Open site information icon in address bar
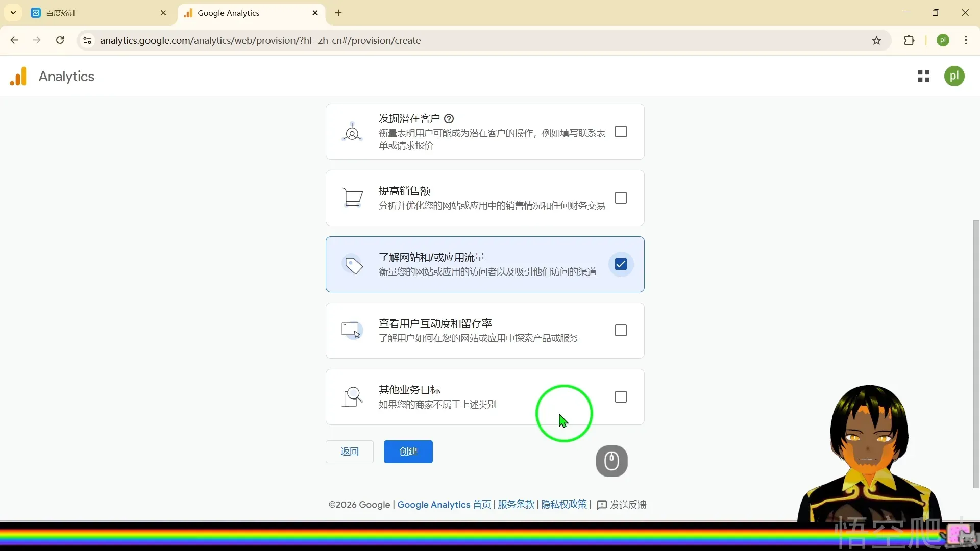 pos(87,40)
